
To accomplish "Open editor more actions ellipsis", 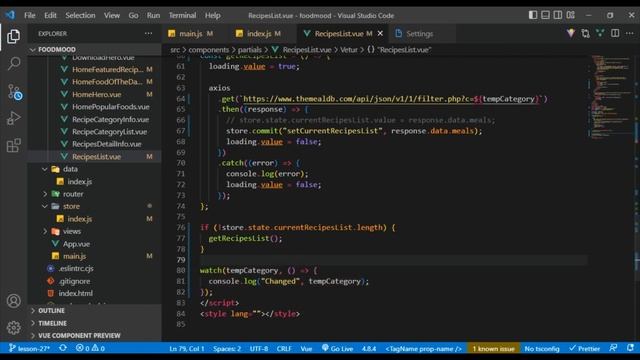I will tap(629, 33).
